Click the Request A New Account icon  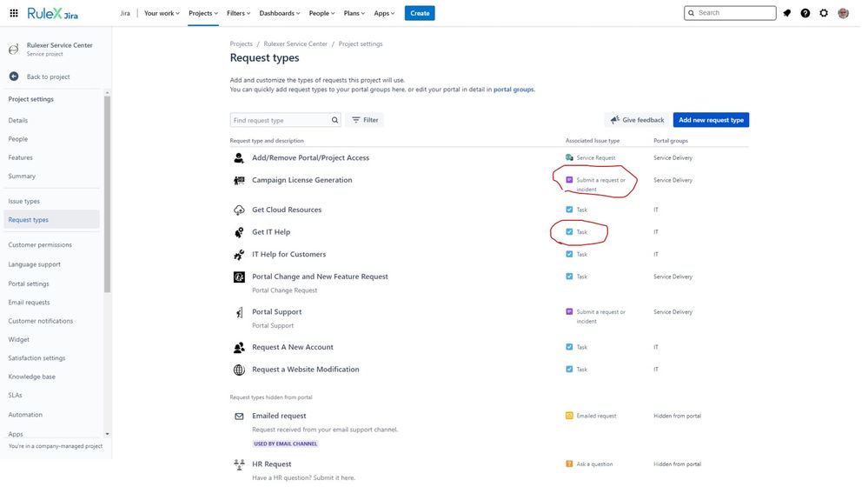pyautogui.click(x=239, y=347)
